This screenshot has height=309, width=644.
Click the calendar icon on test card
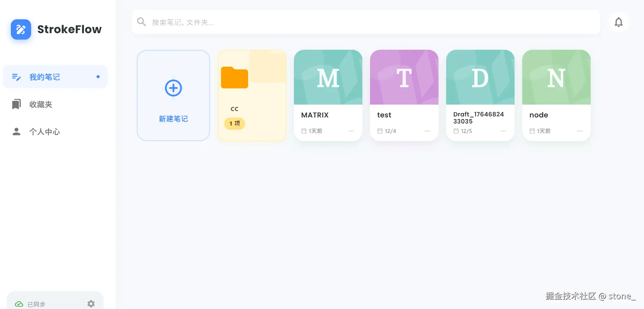coord(380,131)
